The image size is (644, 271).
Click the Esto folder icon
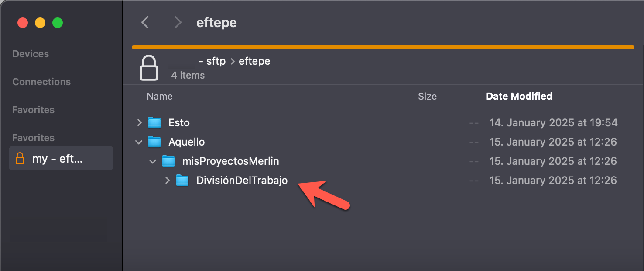[x=154, y=123]
